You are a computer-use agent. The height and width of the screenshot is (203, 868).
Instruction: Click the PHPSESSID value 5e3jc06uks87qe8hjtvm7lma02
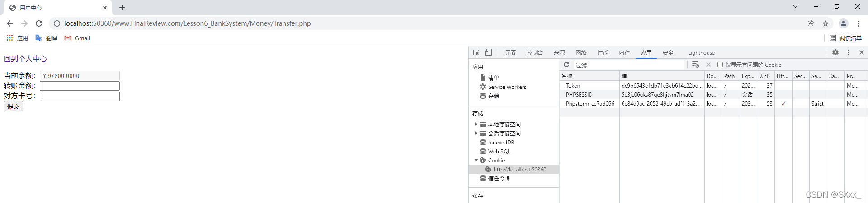click(657, 95)
